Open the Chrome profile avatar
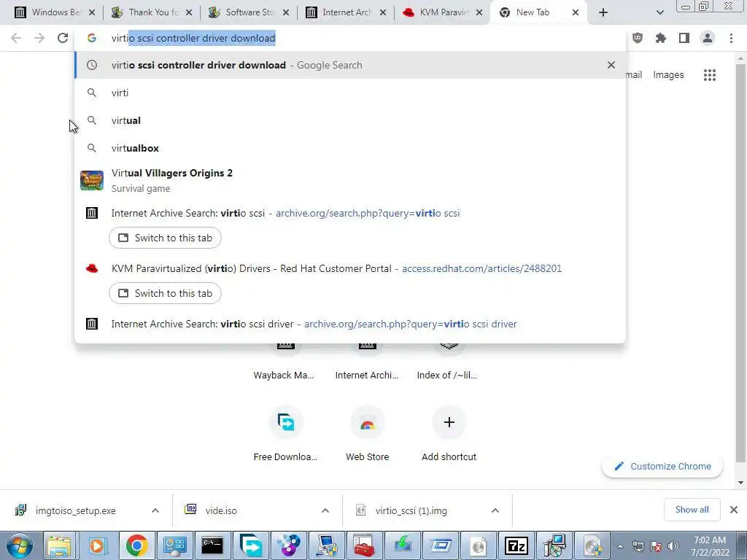 coord(708,38)
